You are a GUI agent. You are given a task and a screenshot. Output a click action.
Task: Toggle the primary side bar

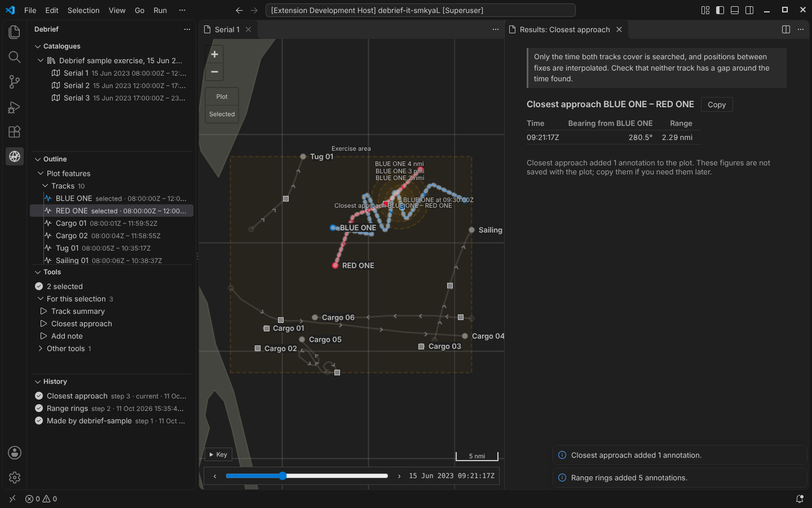pyautogui.click(x=720, y=10)
